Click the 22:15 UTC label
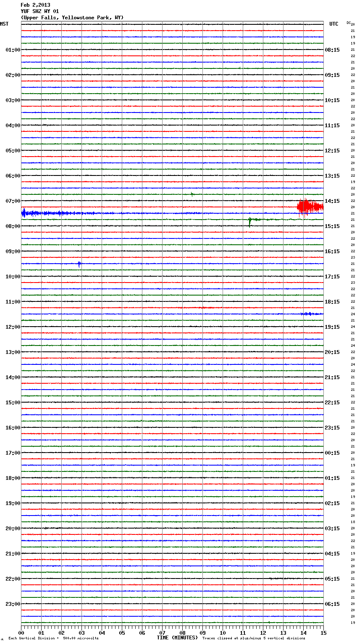357x644 pixels. pos(332,403)
